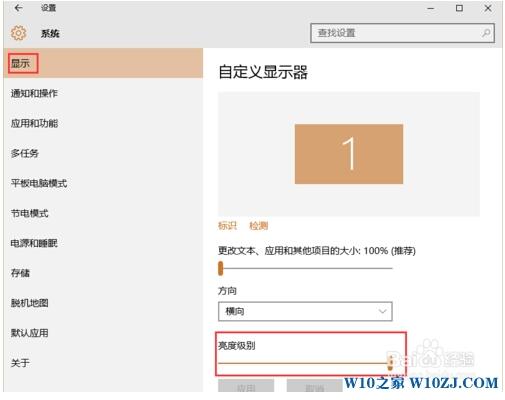The image size is (505, 400).
Task: Click the search magnifier icon
Action: [486, 33]
